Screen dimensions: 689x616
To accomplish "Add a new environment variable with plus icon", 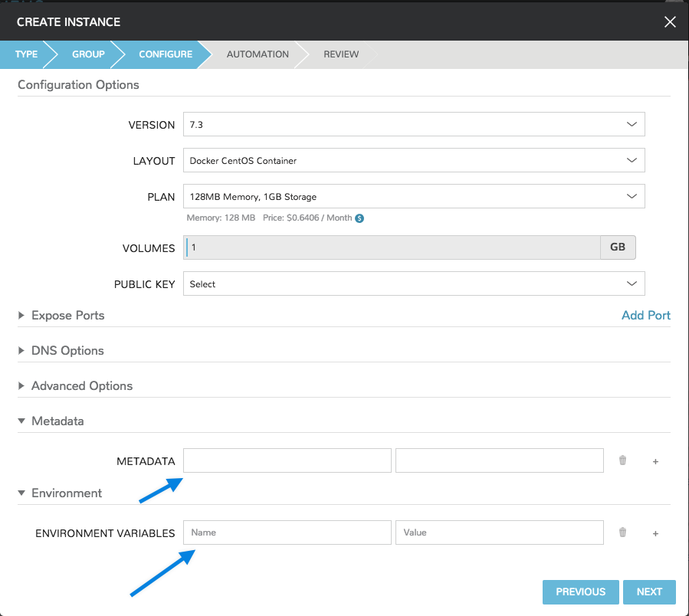I will coord(655,532).
